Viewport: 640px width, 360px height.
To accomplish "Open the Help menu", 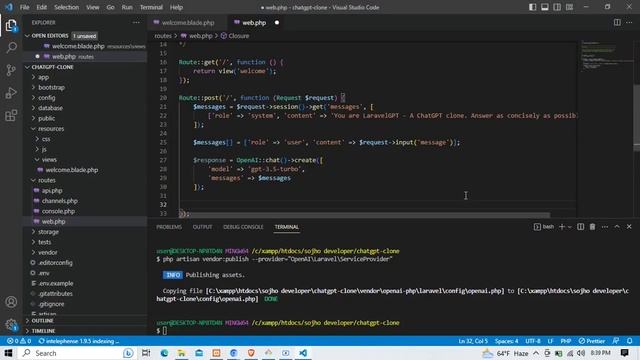I will pyautogui.click(x=176, y=7).
